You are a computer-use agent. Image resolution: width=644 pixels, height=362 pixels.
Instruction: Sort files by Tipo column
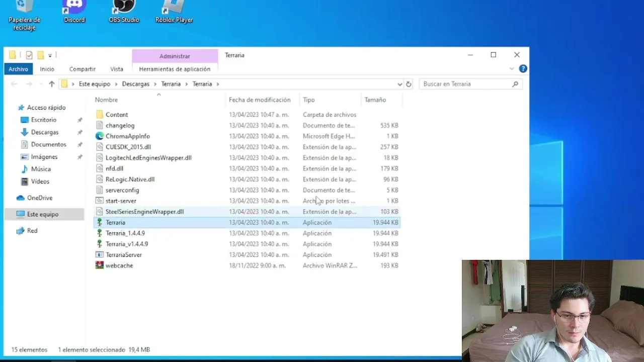[309, 100]
